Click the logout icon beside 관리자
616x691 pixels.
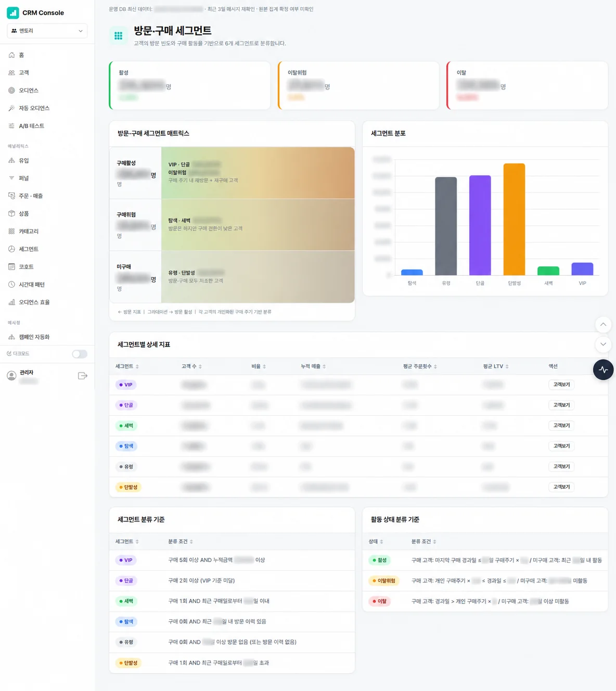(82, 376)
